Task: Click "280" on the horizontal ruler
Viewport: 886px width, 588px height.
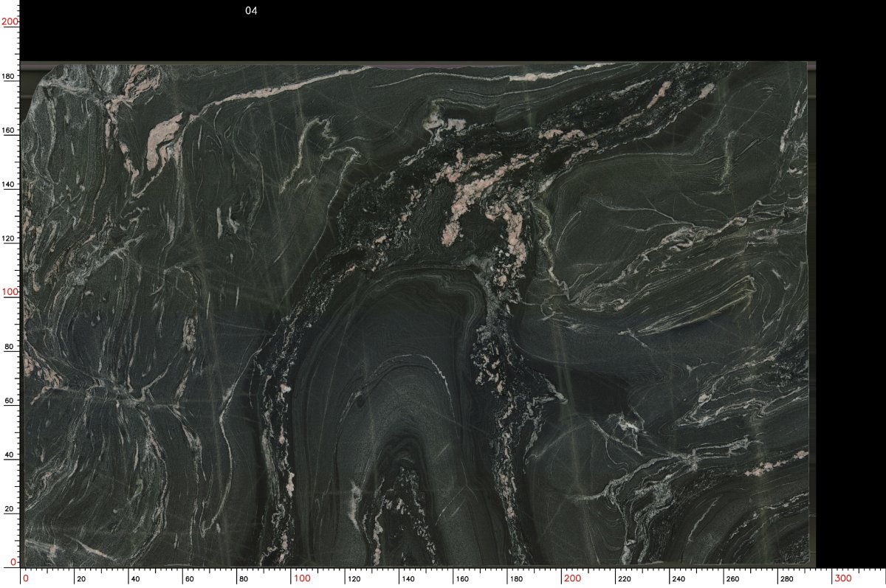Action: coord(787,579)
